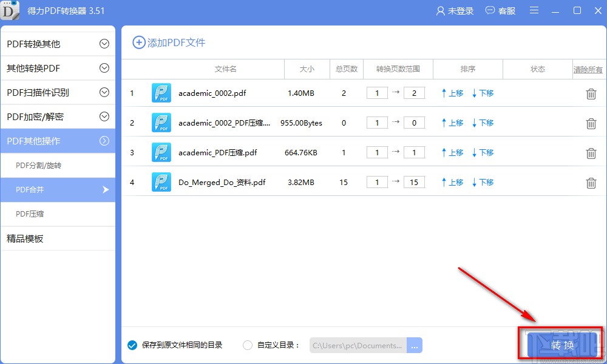The image size is (607, 364).
Task: Select the 自定义目录 radio button
Action: 248,345
